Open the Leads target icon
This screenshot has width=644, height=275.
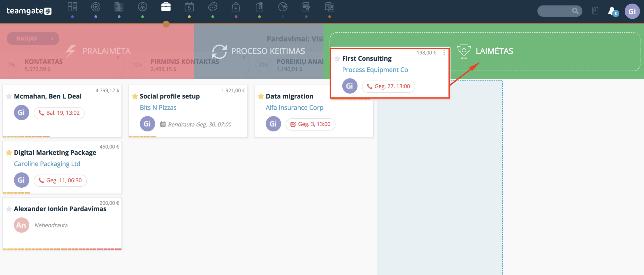coord(96,7)
